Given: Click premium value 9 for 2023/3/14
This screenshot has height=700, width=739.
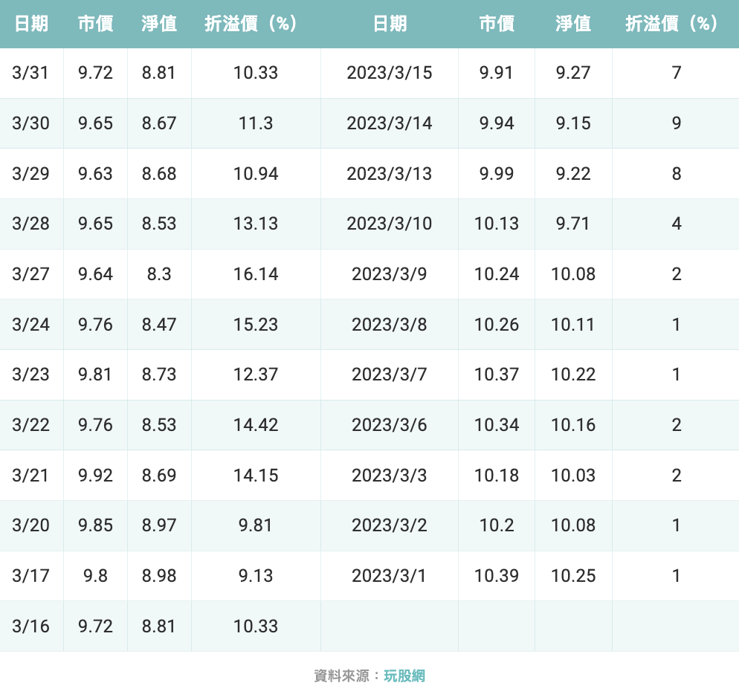Looking at the screenshot, I should coord(677,123).
